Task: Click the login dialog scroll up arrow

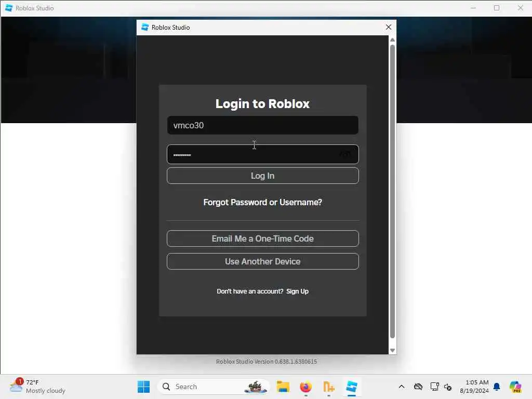Action: click(393, 39)
